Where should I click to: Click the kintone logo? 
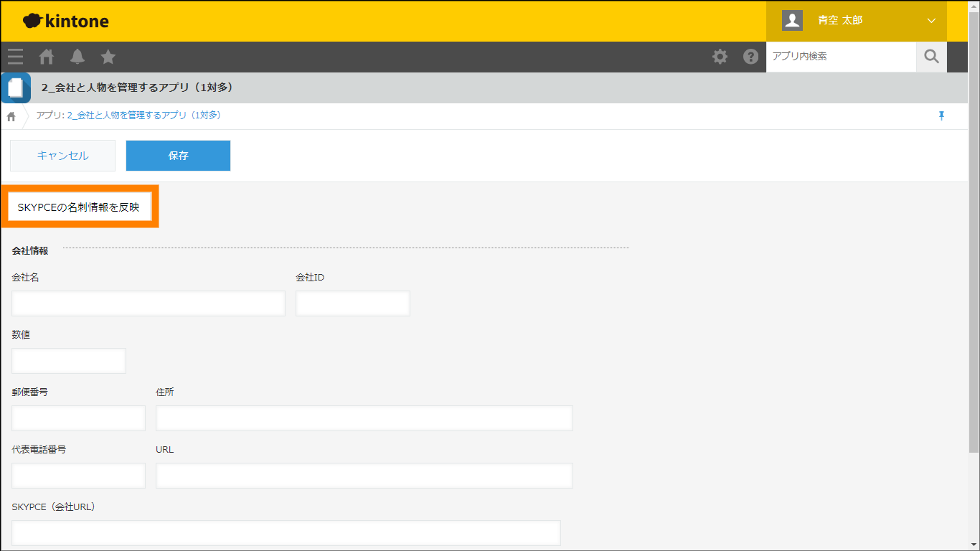click(x=66, y=22)
